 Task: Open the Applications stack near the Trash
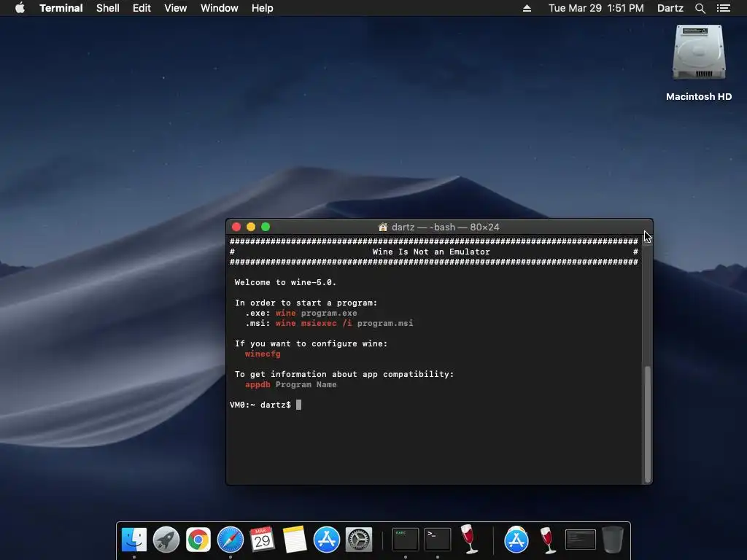click(x=516, y=540)
